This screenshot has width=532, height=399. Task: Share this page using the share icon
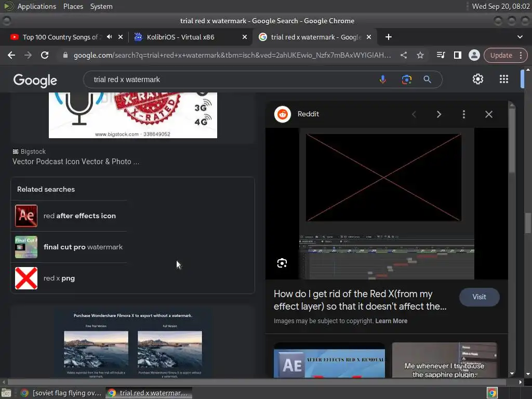point(403,55)
